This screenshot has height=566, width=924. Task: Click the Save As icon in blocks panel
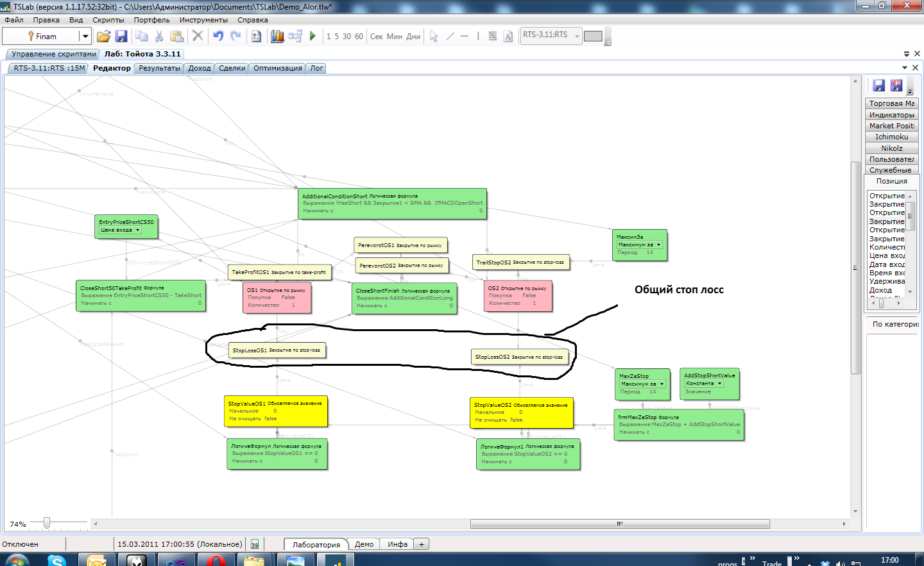(896, 85)
